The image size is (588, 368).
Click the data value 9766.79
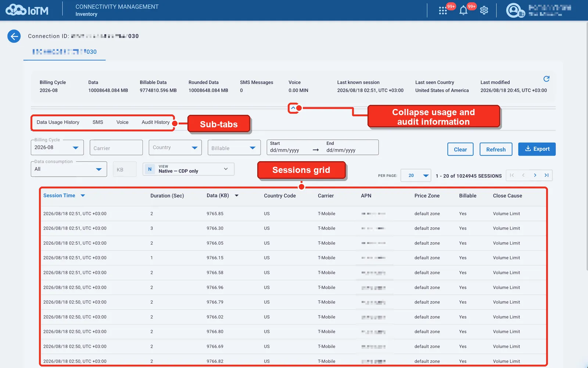pos(215,302)
